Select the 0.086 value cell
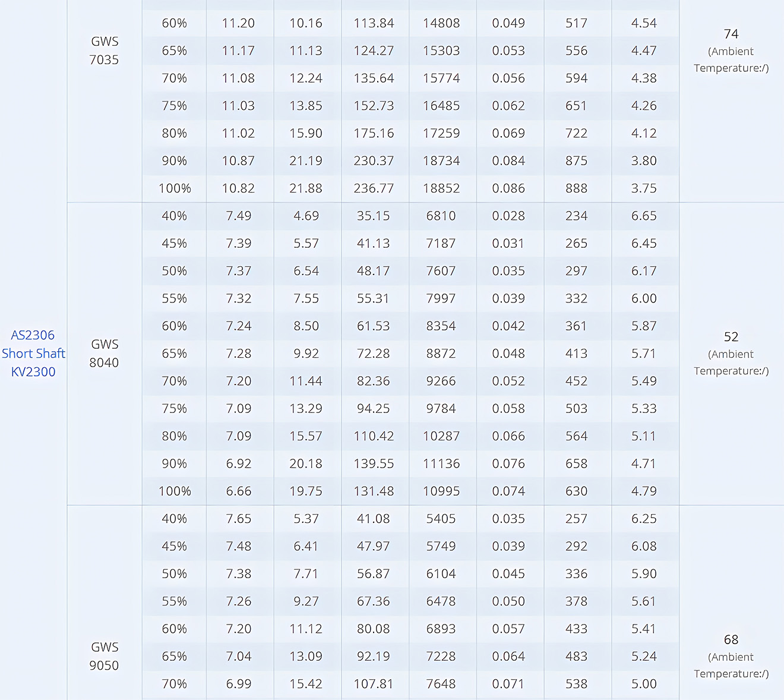 508,188
